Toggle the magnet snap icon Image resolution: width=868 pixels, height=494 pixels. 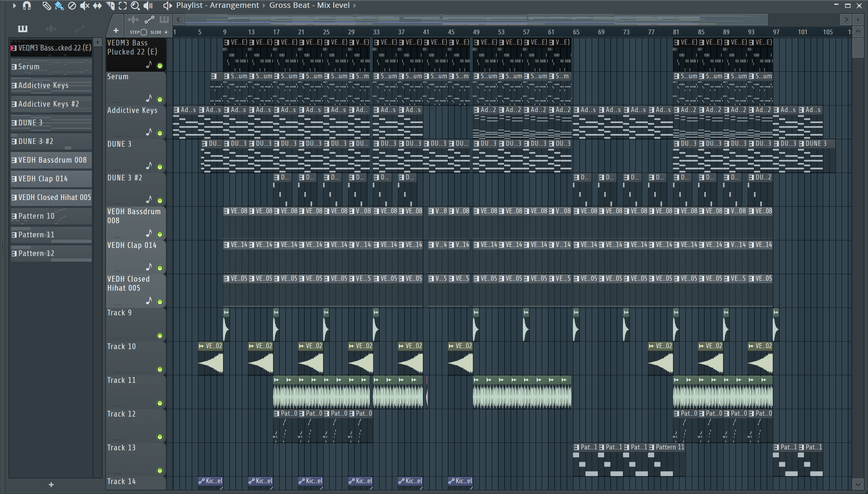pos(27,6)
